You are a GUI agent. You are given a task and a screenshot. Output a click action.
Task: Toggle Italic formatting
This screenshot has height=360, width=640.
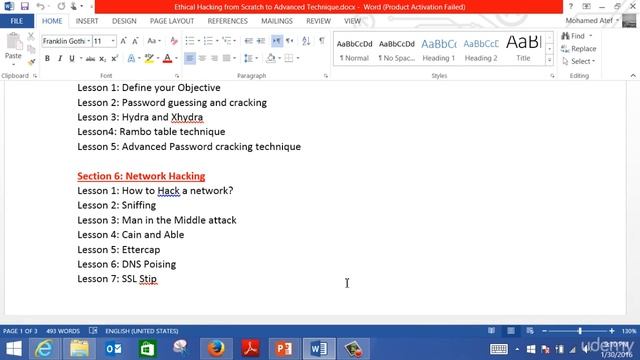(x=60, y=59)
